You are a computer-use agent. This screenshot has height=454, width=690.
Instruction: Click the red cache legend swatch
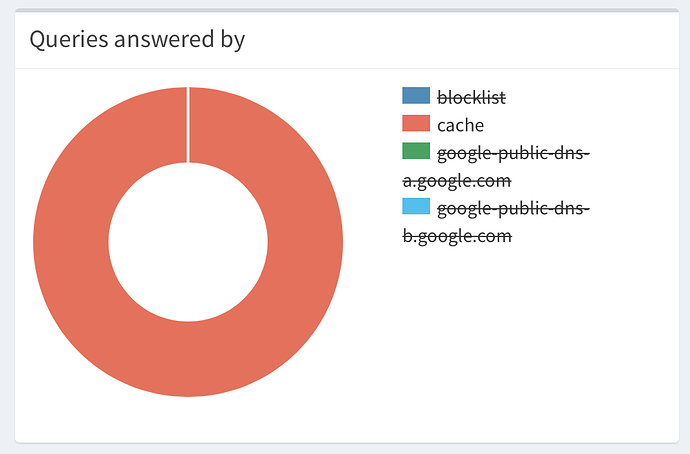click(x=416, y=124)
